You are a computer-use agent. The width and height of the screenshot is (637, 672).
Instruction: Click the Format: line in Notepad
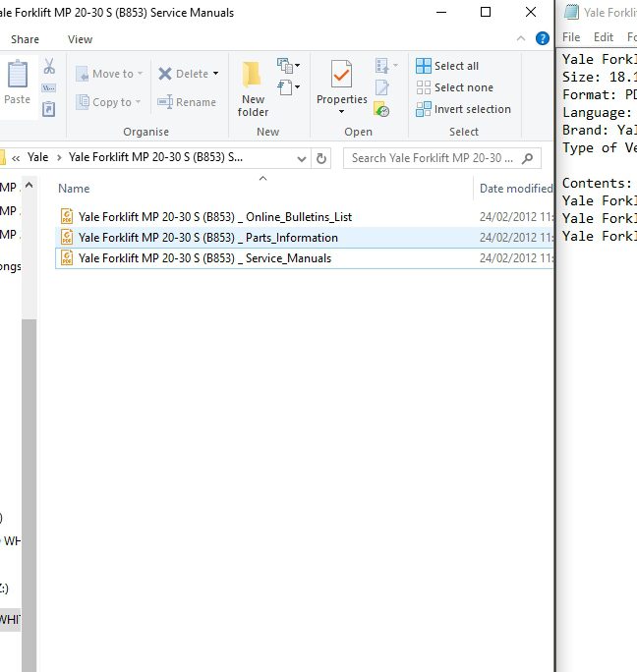point(600,94)
